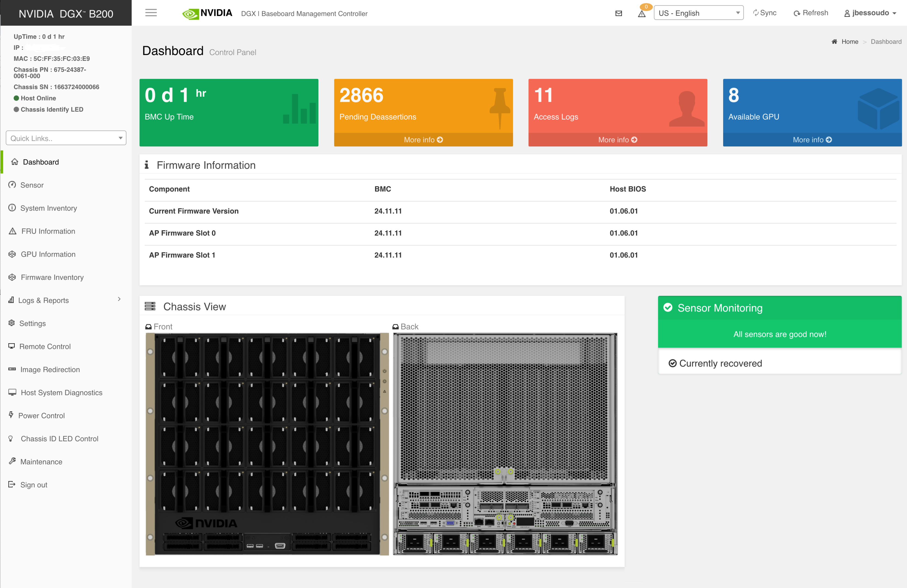Screen dimensions: 907x588
Task: Click the Access Logs user silhouette icon
Action: click(x=687, y=109)
